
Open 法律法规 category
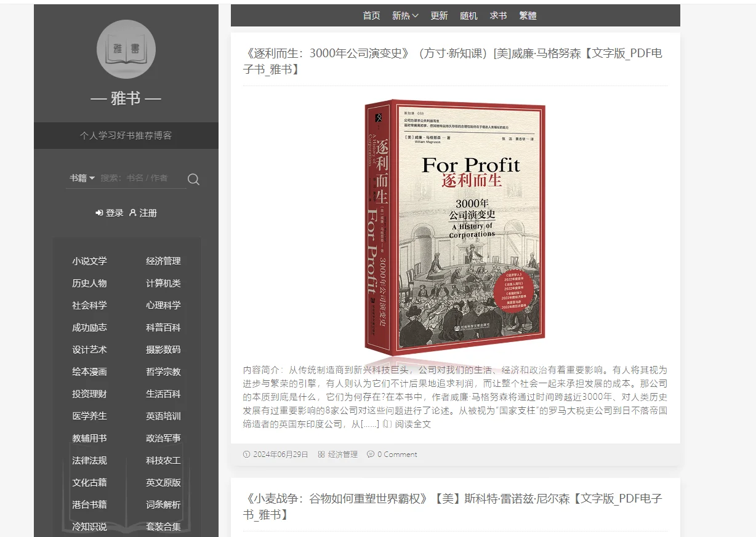89,460
